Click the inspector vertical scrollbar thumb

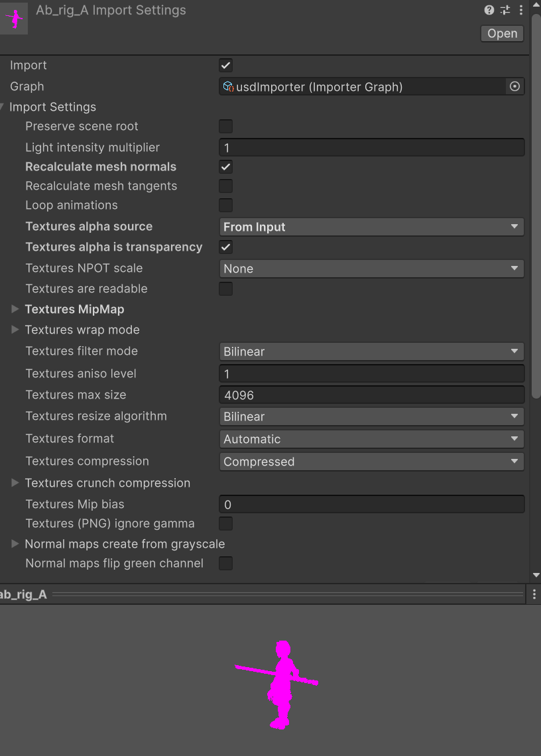click(536, 206)
